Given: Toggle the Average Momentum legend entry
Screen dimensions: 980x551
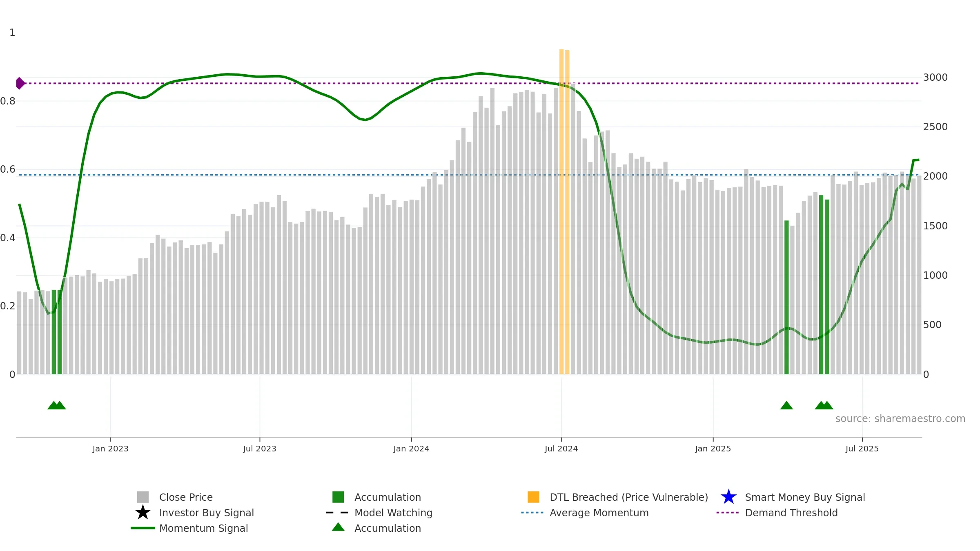Looking at the screenshot, I should tap(599, 513).
